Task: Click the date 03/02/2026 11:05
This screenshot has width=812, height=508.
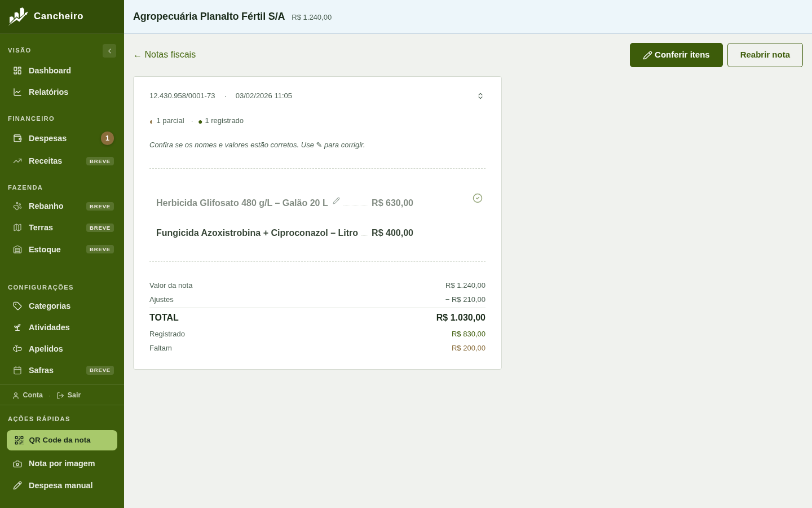Action: [x=264, y=96]
